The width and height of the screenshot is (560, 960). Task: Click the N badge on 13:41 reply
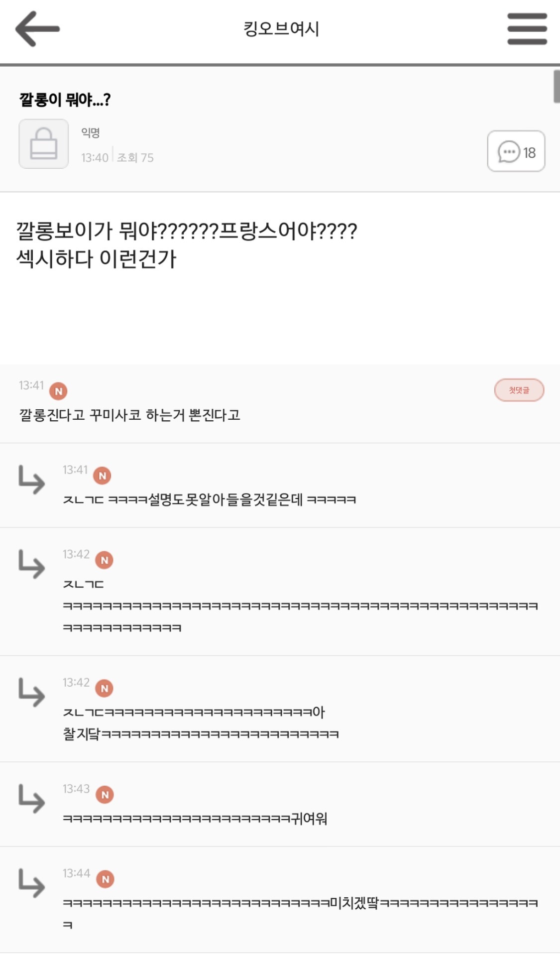coord(102,476)
